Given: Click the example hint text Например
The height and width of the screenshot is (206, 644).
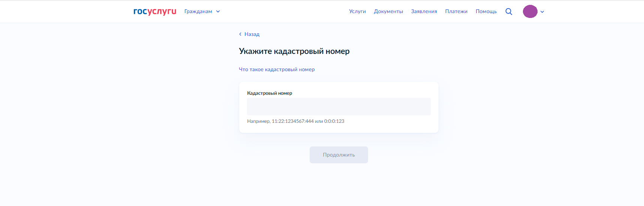Looking at the screenshot, I should pos(295,121).
